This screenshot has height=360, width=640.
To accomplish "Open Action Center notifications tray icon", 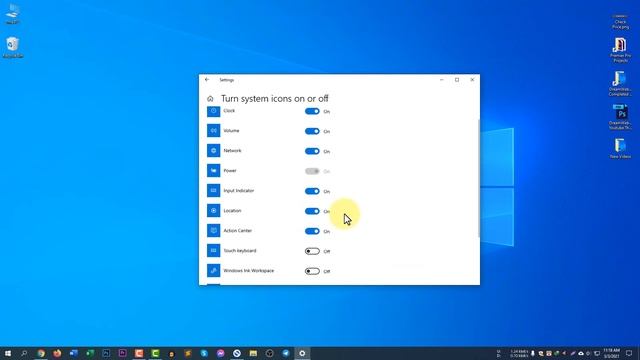I will (x=629, y=353).
